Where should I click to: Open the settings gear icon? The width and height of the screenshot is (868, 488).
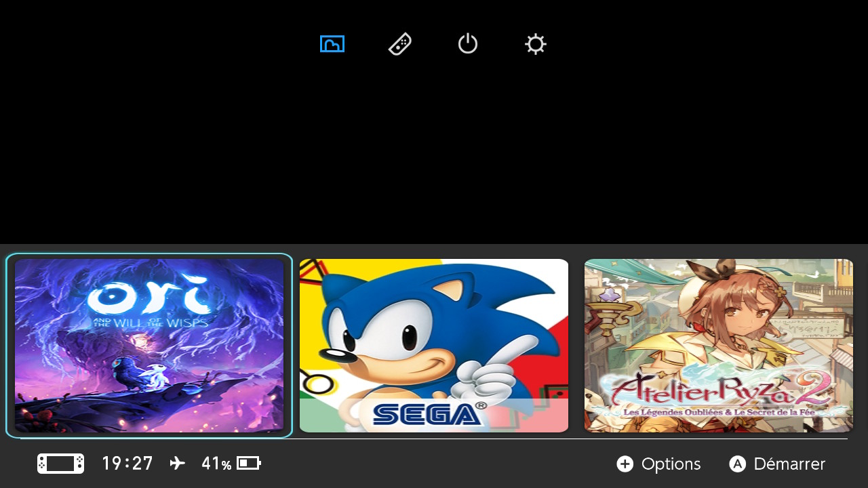pos(536,44)
